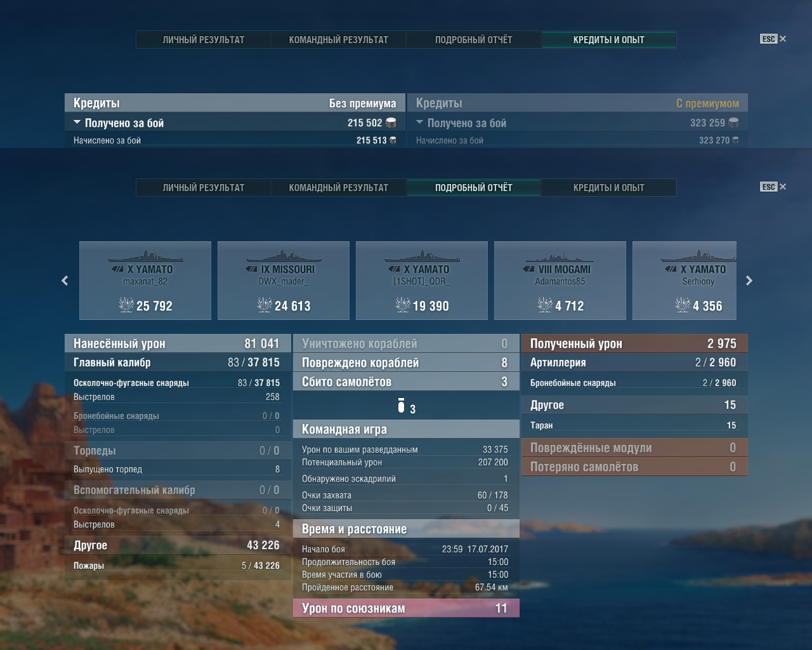The image size is (812, 650).
Task: Open ПОДРОБНЫЙ ОТЧЁТ tab in top panel
Action: click(x=474, y=39)
